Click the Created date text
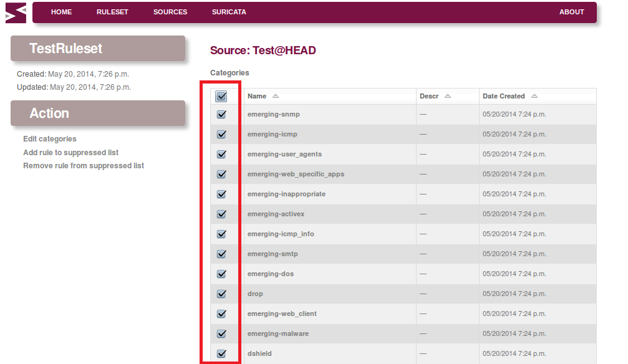Viewport: 628px width, 364px height. pos(73,74)
